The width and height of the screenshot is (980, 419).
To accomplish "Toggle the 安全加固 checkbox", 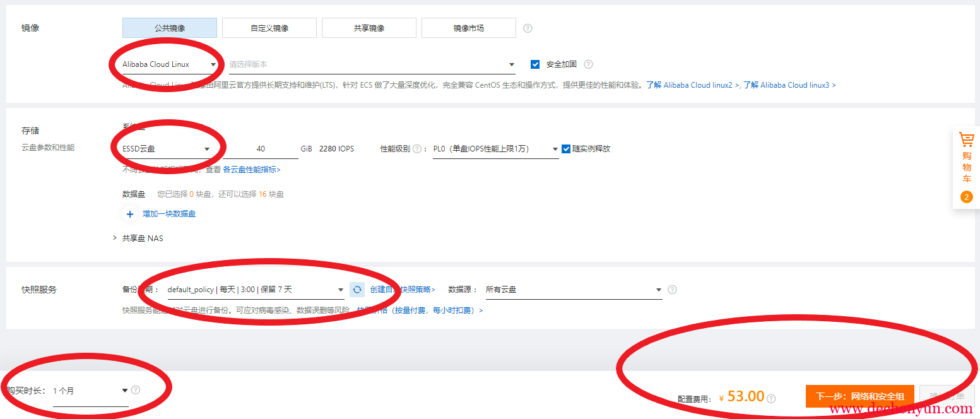I will coord(535,64).
